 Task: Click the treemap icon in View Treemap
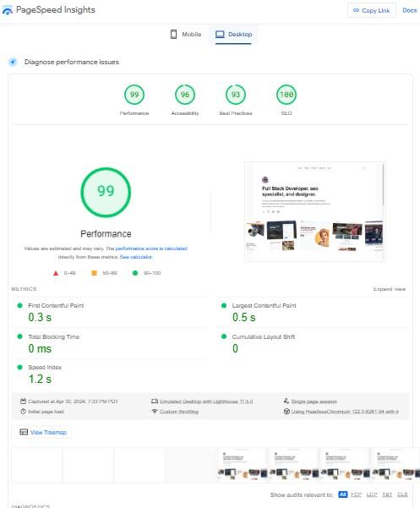coord(24,432)
